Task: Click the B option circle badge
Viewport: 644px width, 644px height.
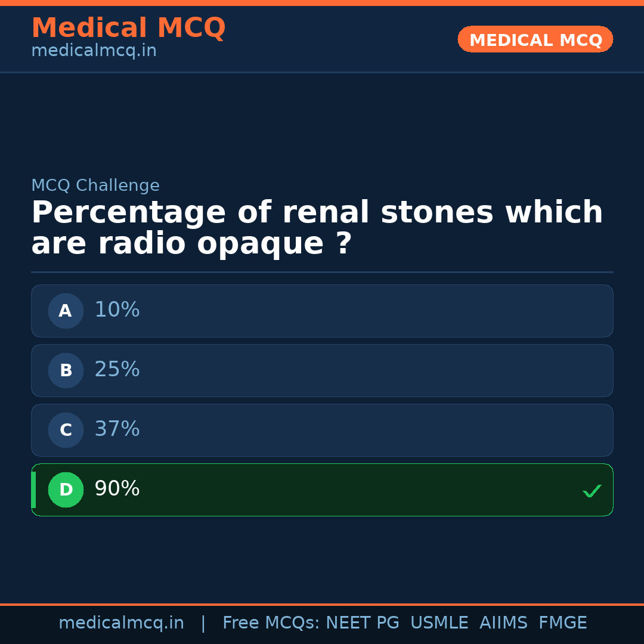Action: coord(66,370)
